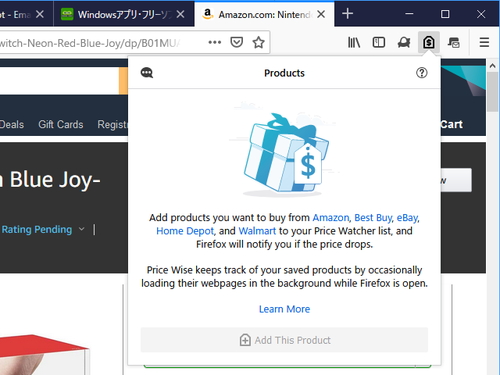Open the eBay link
Image resolution: width=500 pixels, height=375 pixels.
click(x=407, y=218)
